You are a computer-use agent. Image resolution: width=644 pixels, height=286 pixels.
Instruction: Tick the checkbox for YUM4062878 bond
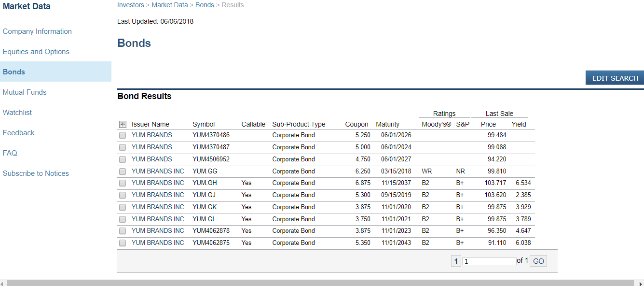123,231
